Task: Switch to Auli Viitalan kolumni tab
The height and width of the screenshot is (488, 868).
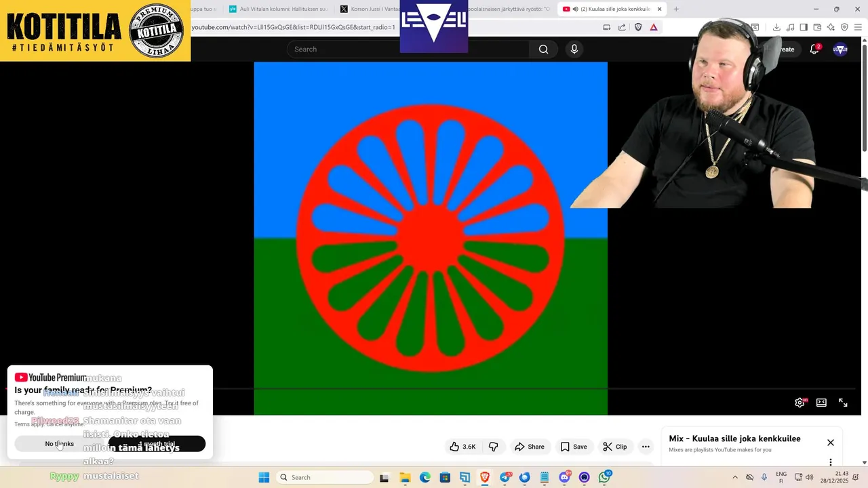Action: tap(278, 9)
